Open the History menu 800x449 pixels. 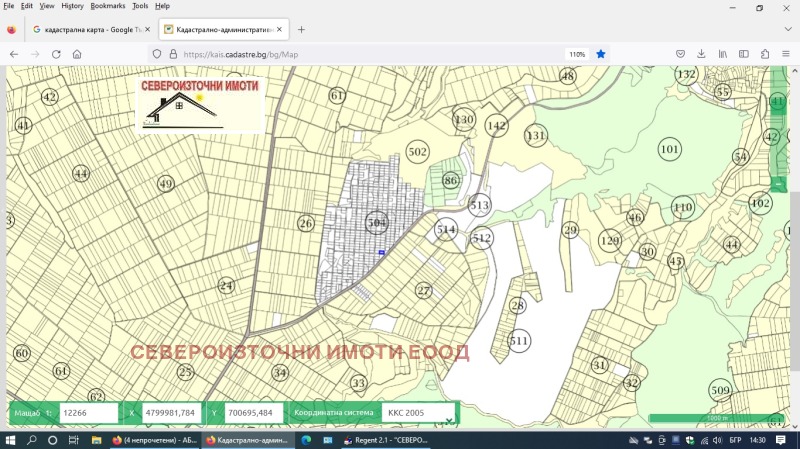click(x=72, y=6)
